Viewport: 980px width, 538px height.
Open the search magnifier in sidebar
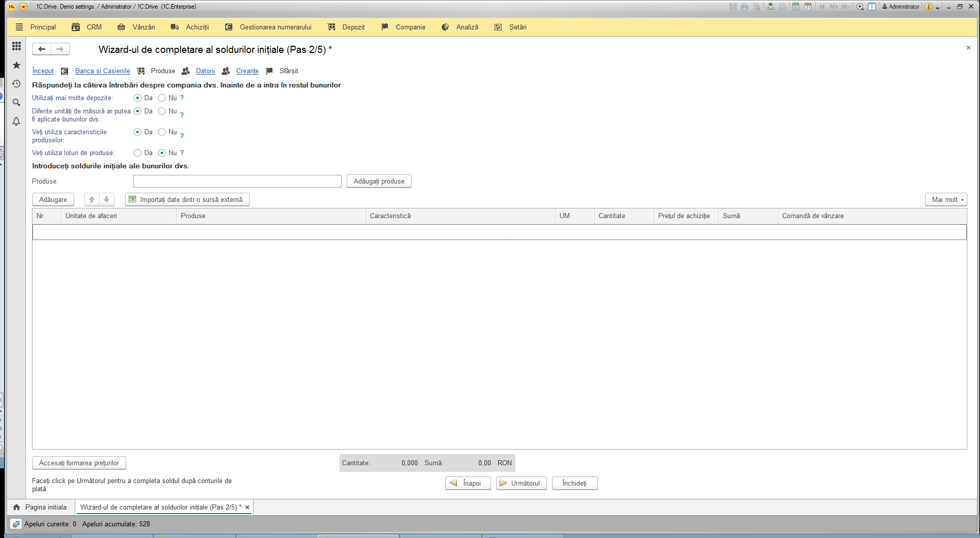pyautogui.click(x=16, y=103)
